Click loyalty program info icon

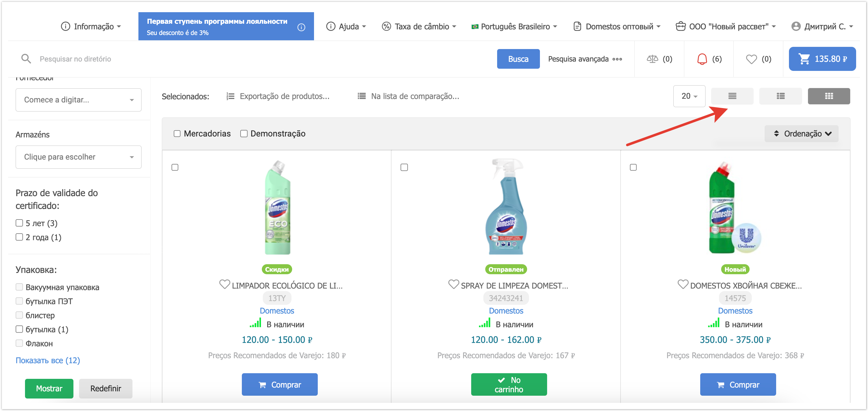coord(301,27)
